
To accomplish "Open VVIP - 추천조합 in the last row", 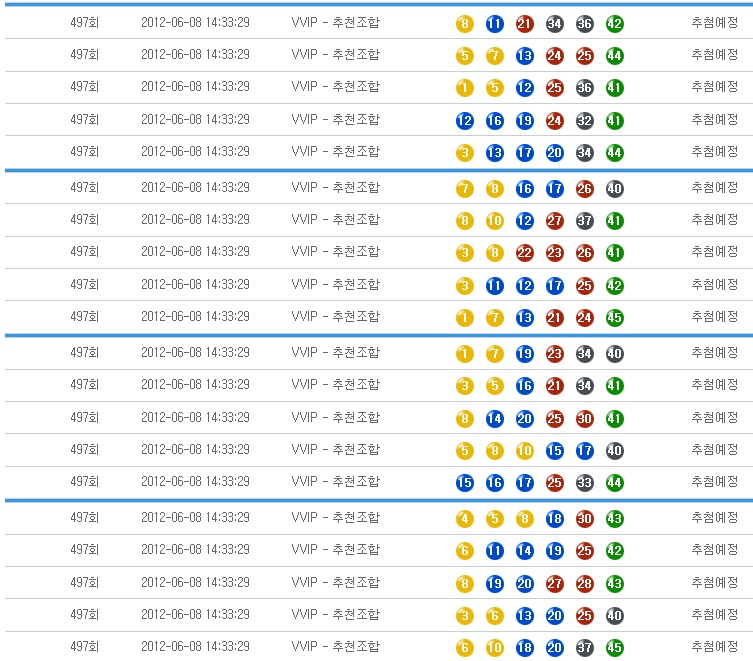I will pos(335,647).
